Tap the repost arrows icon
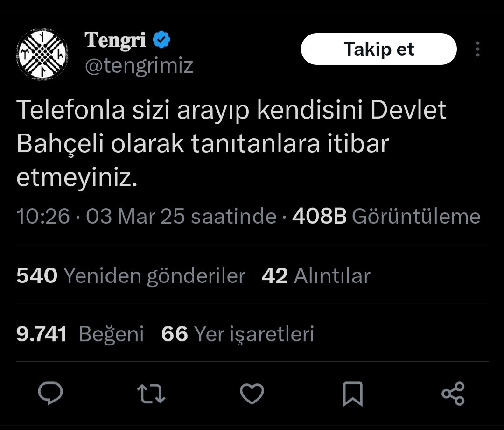The width and height of the screenshot is (504, 430). tap(152, 394)
